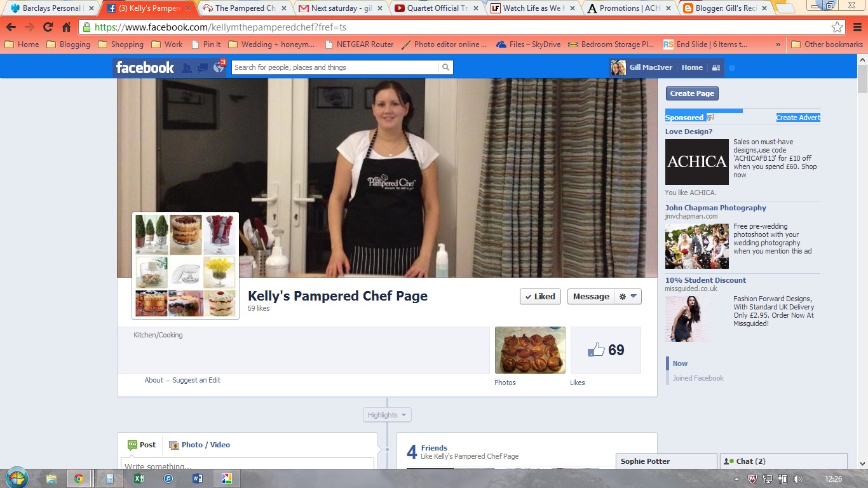Screen dimensions: 868x488
Task: Open privacy shortcuts lock icon
Action: [715, 67]
